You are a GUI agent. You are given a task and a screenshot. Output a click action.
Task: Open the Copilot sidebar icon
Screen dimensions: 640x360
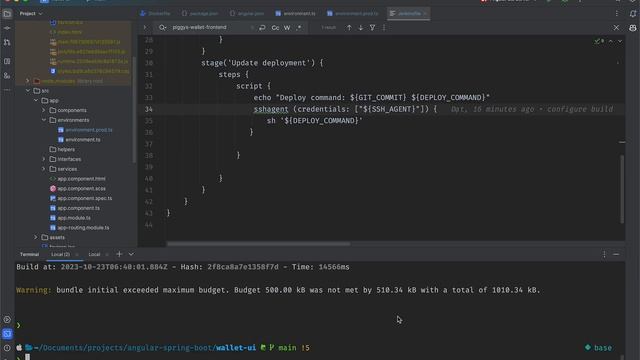point(633,28)
